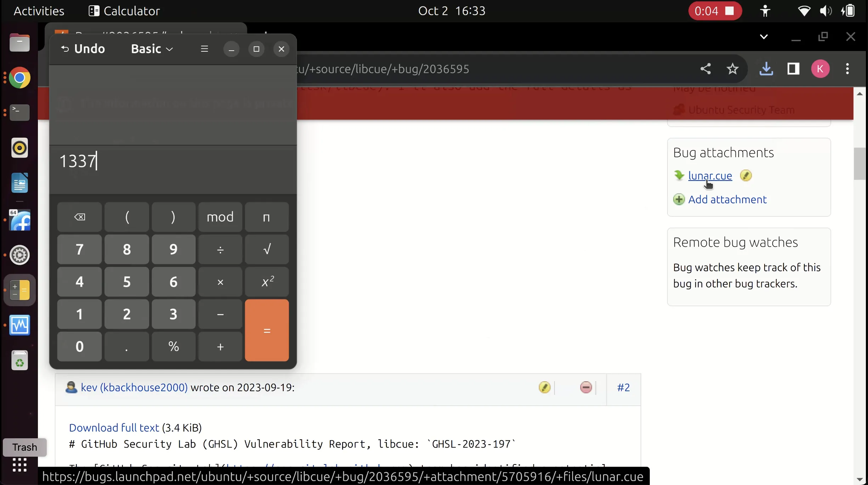Viewport: 868px width, 485px height.
Task: Click the square root (√) button
Action: (x=266, y=249)
